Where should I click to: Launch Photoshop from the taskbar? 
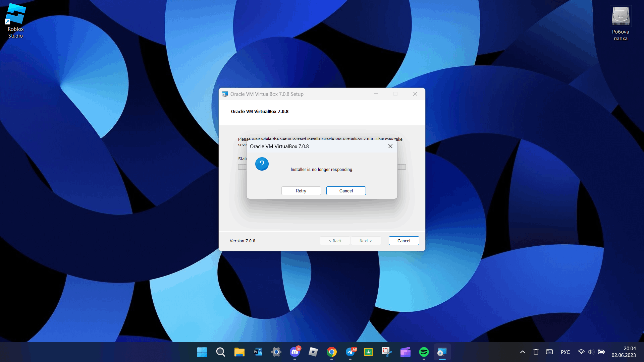pyautogui.click(x=258, y=352)
